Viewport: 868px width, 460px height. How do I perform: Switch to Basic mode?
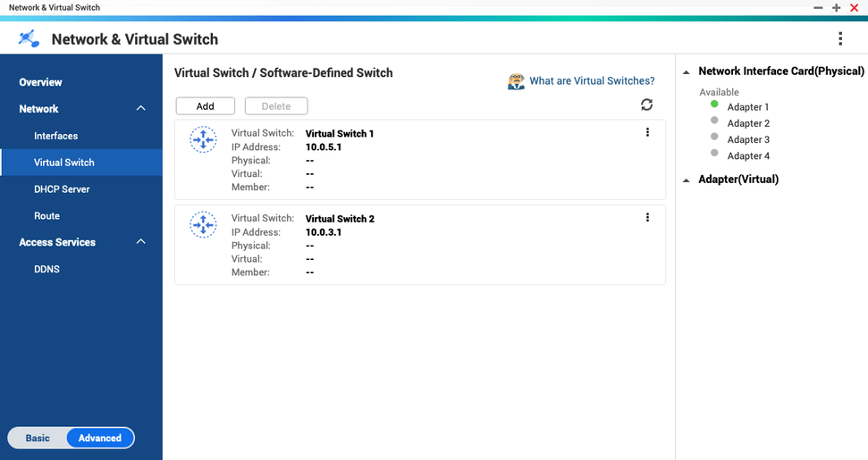pyautogui.click(x=38, y=438)
